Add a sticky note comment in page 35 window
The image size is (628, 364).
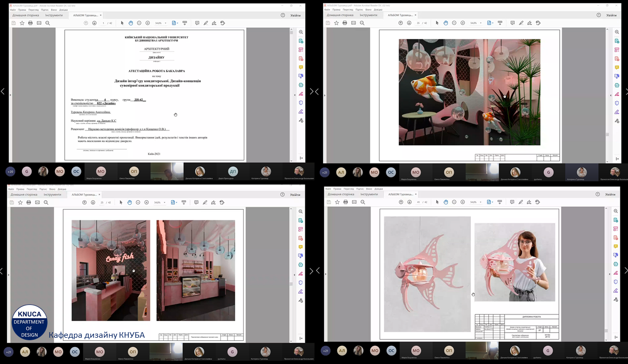click(512, 23)
